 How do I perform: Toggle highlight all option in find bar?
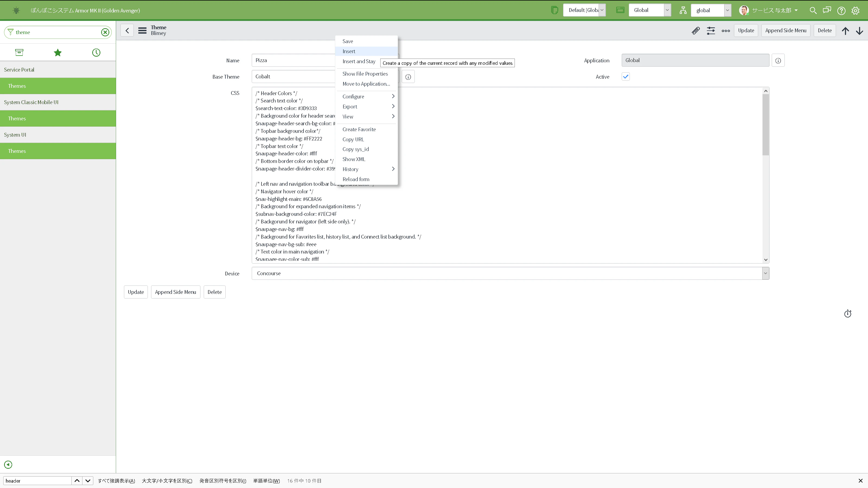pyautogui.click(x=116, y=481)
